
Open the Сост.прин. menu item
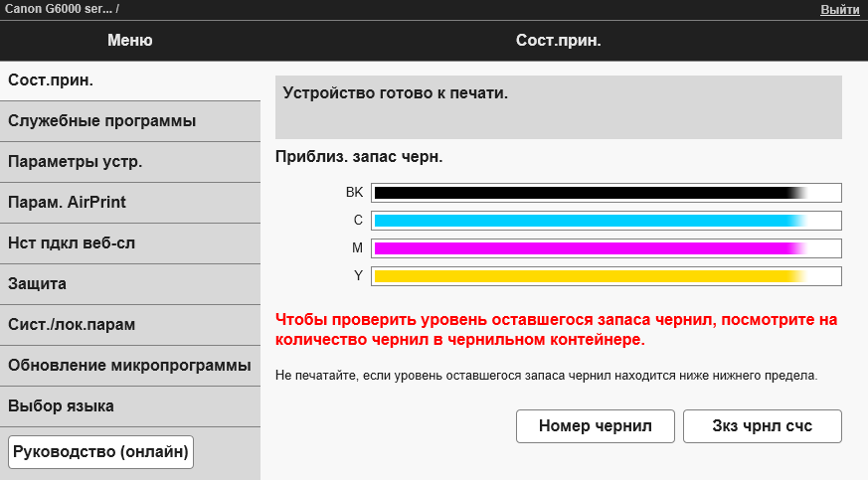click(129, 80)
